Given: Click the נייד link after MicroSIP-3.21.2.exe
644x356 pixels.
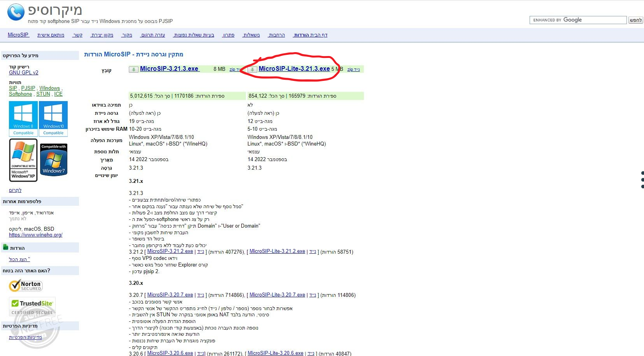Looking at the screenshot, I should 201,252.
